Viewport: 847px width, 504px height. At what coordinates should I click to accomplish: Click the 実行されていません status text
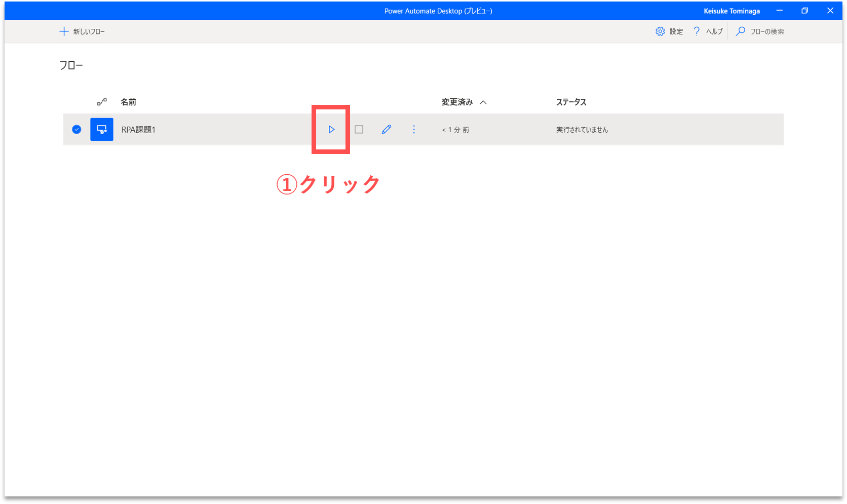point(582,130)
